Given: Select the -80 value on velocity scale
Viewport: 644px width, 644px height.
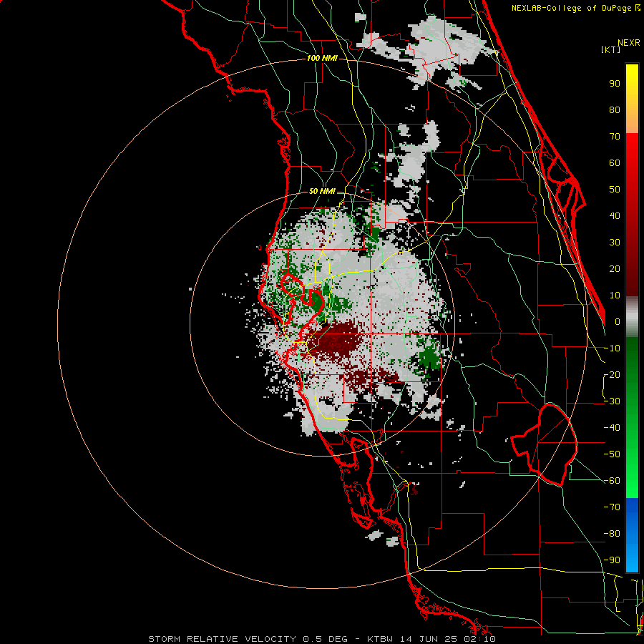Looking at the screenshot, I should coord(612,534).
